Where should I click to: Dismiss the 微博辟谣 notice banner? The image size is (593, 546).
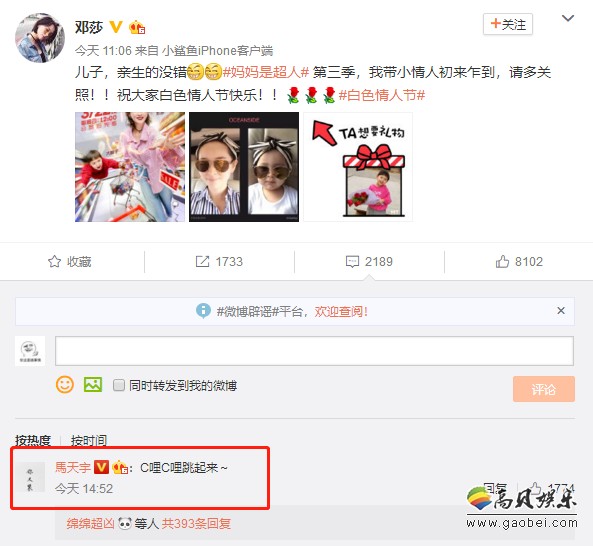coord(561,311)
